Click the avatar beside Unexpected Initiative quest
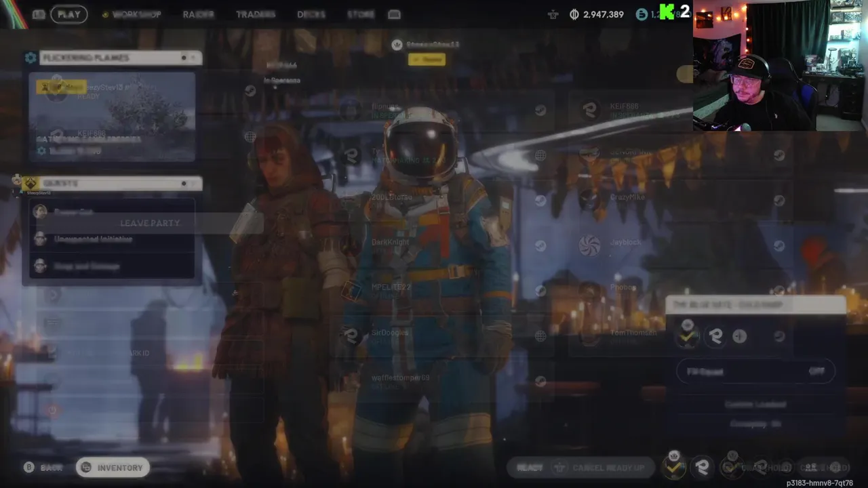Screen dimensions: 868x488 click(41, 239)
